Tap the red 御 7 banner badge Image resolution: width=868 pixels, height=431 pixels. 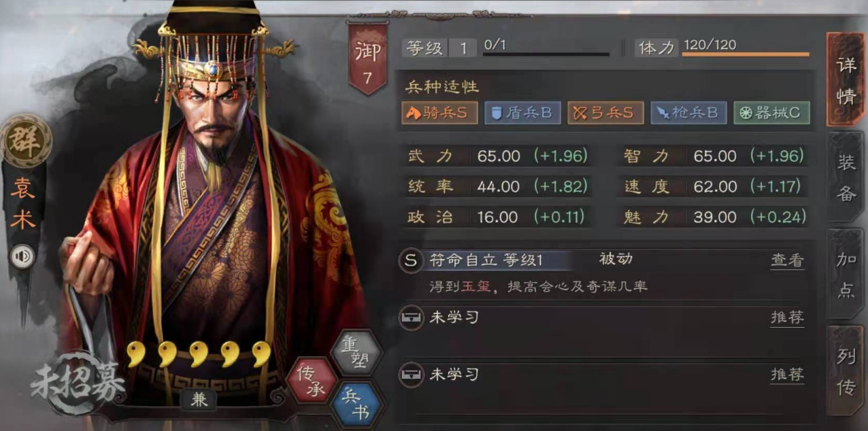pyautogui.click(x=368, y=59)
